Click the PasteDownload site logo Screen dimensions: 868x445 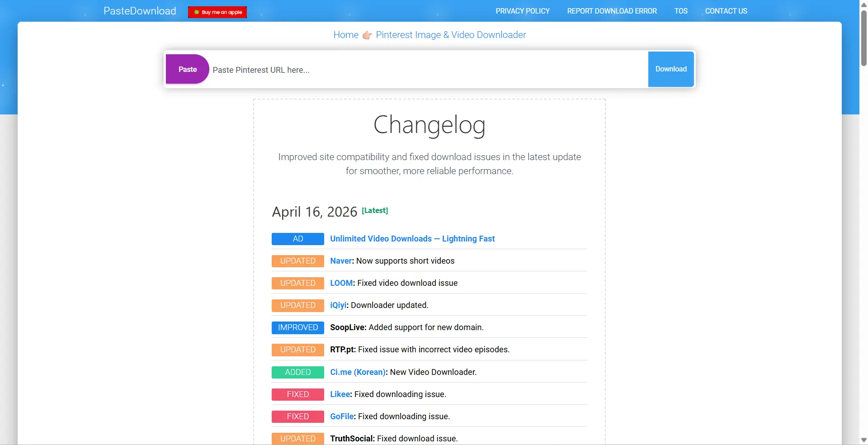click(x=140, y=11)
